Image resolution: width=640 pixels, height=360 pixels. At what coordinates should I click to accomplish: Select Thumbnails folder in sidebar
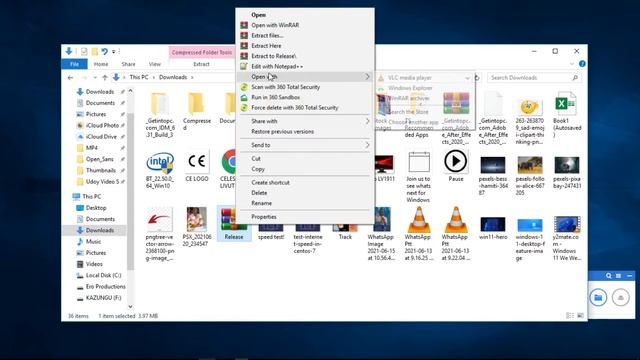pos(100,170)
